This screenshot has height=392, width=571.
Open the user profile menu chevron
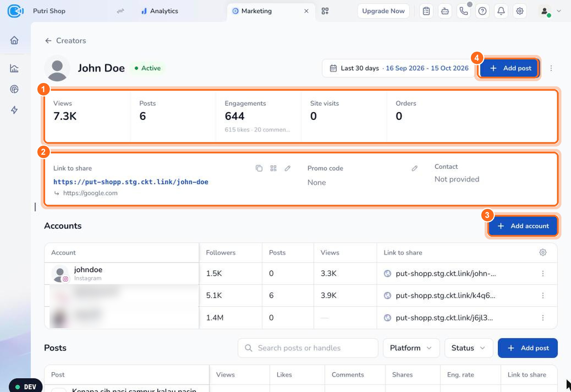559,11
